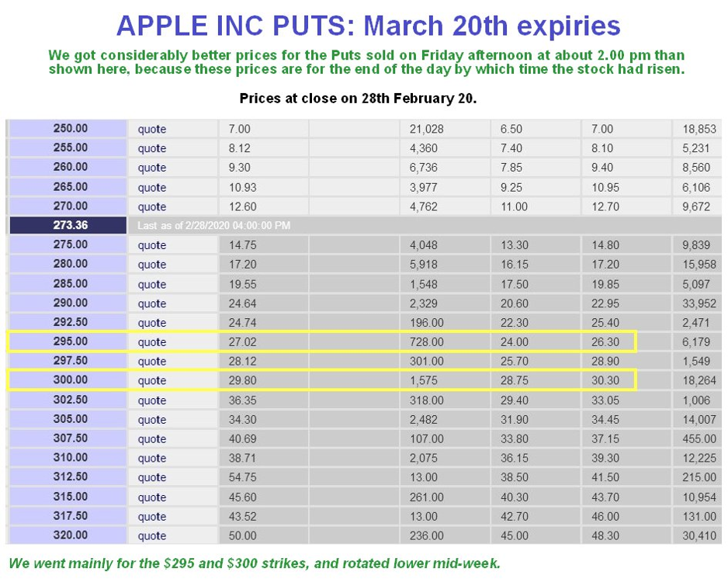Select the 29.80 last price value
The image size is (728, 582).
[x=242, y=380]
